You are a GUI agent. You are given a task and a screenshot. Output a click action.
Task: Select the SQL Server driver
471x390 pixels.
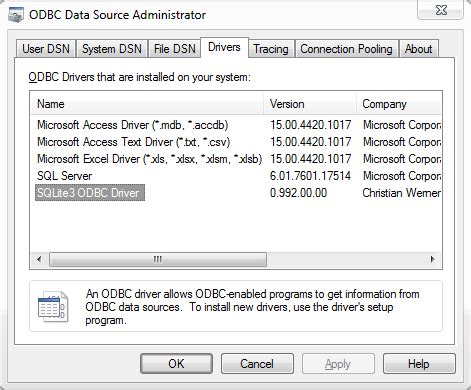(x=65, y=176)
